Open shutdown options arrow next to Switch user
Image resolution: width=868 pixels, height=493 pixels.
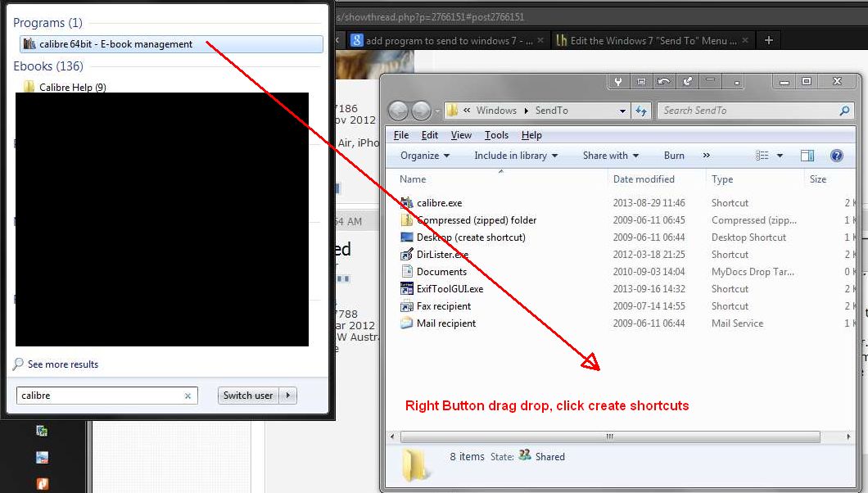(x=288, y=396)
